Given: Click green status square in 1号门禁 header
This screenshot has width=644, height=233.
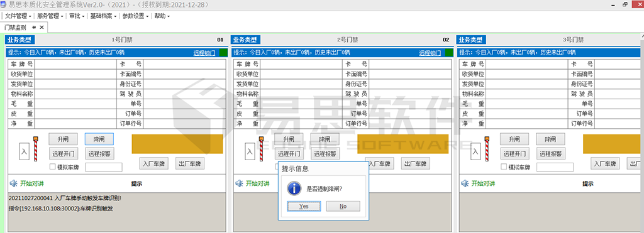Looking at the screenshot, I should point(223,53).
